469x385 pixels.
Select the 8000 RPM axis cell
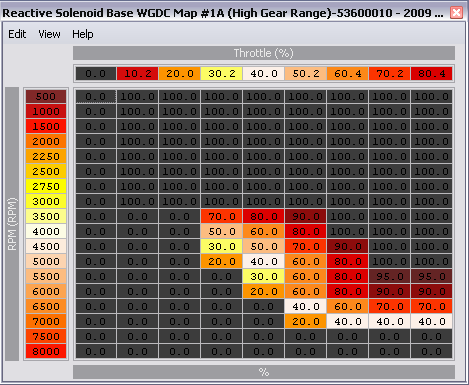point(46,351)
